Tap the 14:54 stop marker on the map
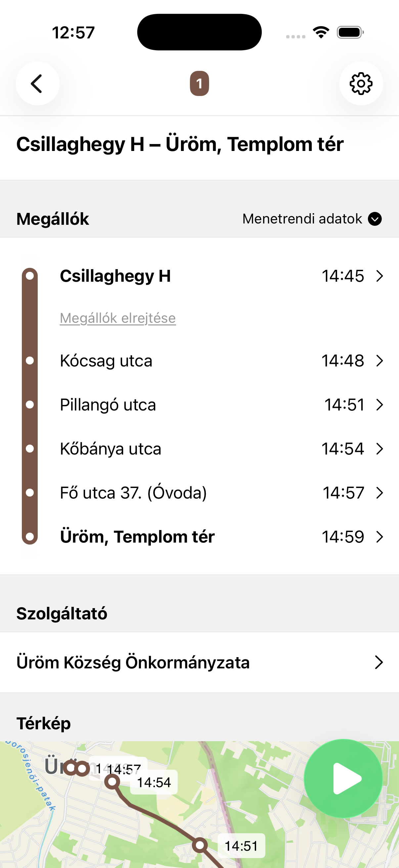Image resolution: width=399 pixels, height=868 pixels. (112, 781)
